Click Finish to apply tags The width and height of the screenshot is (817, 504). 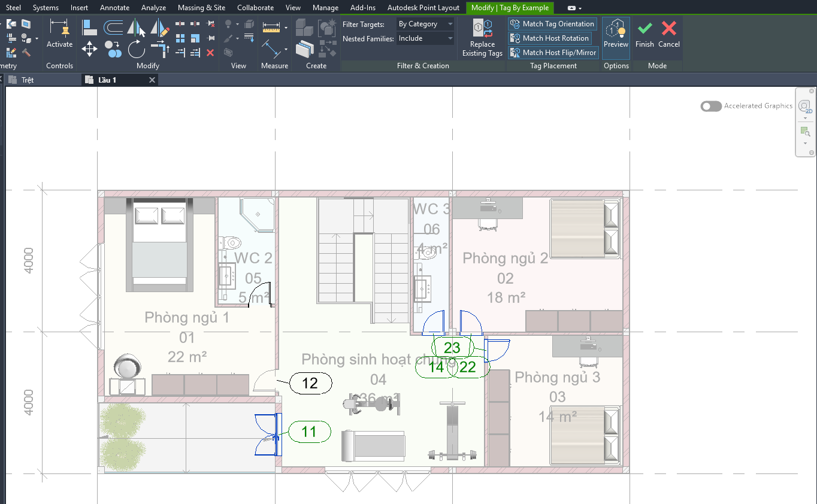(x=644, y=34)
